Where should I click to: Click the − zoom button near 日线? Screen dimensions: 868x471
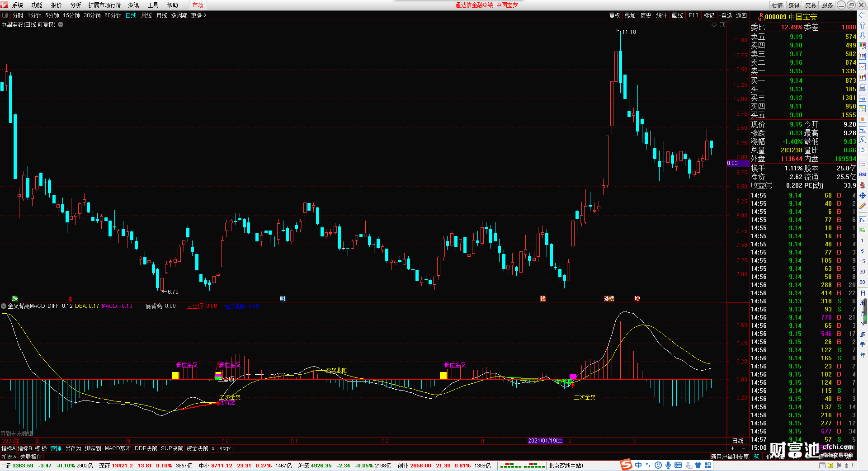coord(744,448)
